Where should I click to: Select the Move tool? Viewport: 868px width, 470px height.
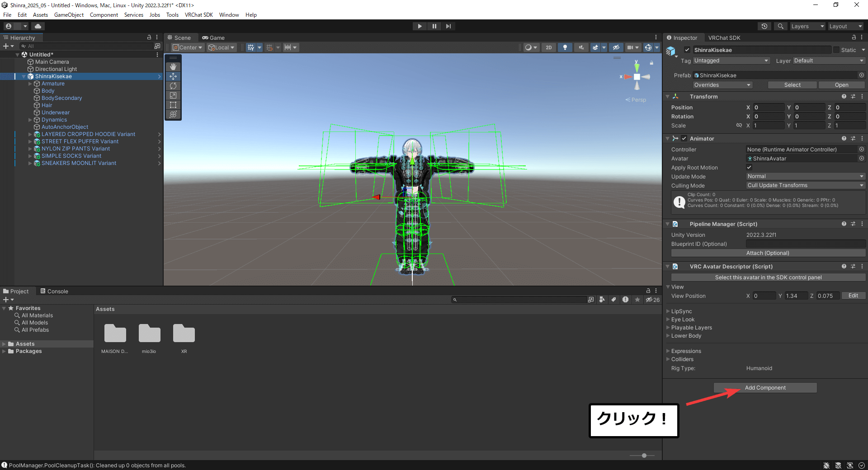pos(173,76)
